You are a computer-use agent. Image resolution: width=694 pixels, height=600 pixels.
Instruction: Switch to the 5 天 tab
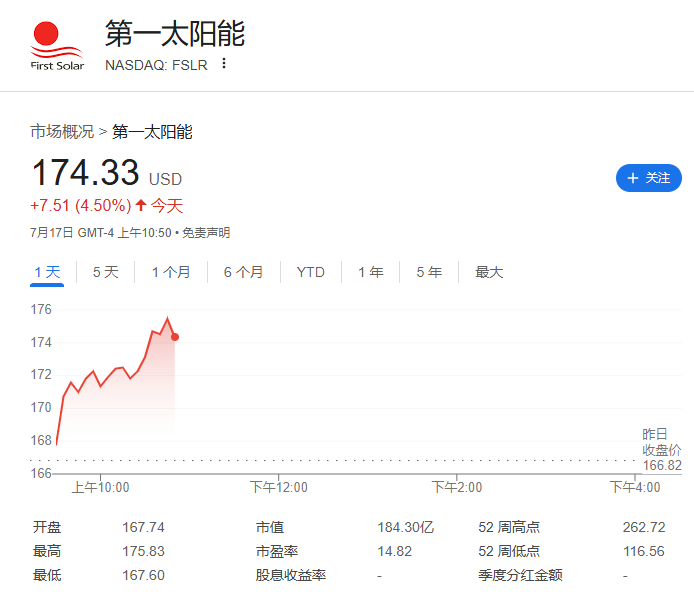[x=105, y=272]
